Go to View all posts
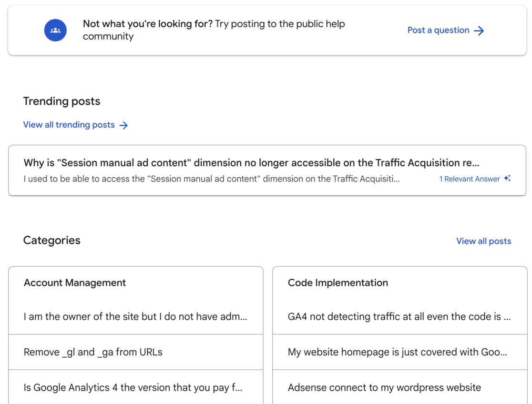The width and height of the screenshot is (532, 404). 483,241
